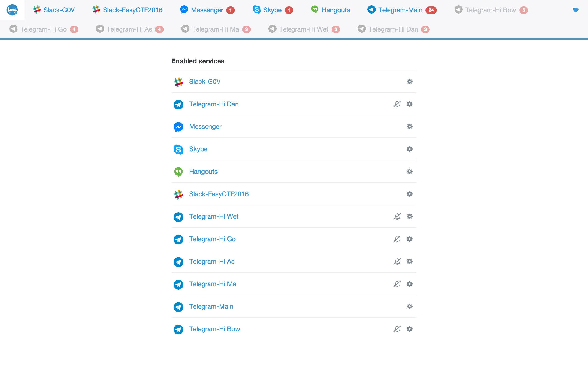
Task: Open the Hangouts service link
Action: click(203, 171)
